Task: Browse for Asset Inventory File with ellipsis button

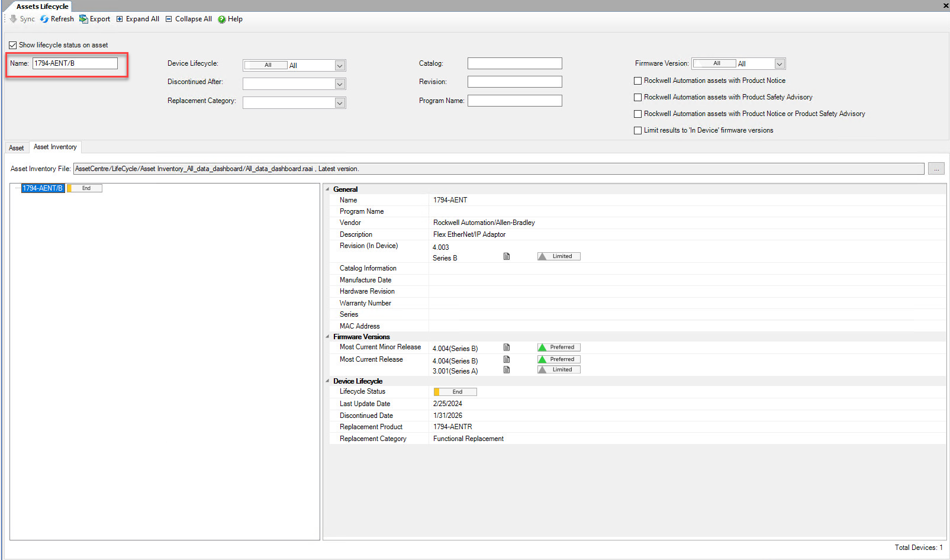Action: 936,169
